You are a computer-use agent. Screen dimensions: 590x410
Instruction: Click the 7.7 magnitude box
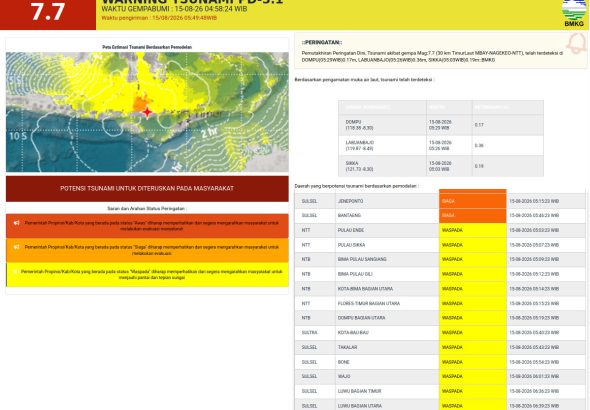48,14
